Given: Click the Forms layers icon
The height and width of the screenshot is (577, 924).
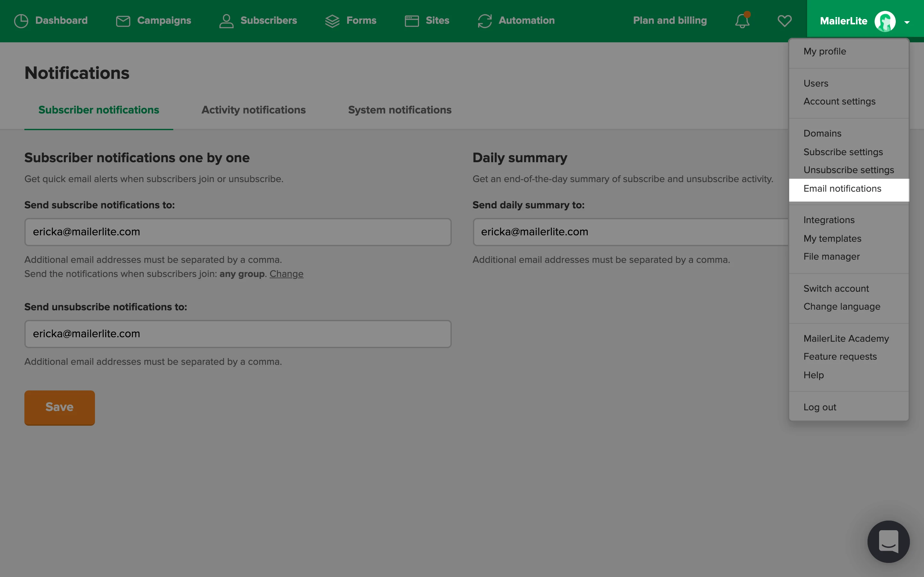Looking at the screenshot, I should 332,21.
